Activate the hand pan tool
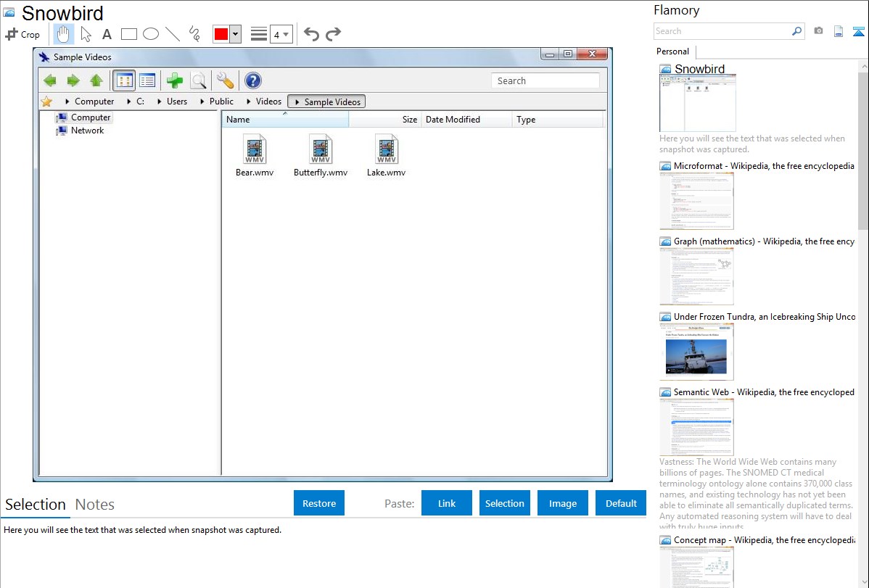This screenshot has height=588, width=869. [64, 34]
